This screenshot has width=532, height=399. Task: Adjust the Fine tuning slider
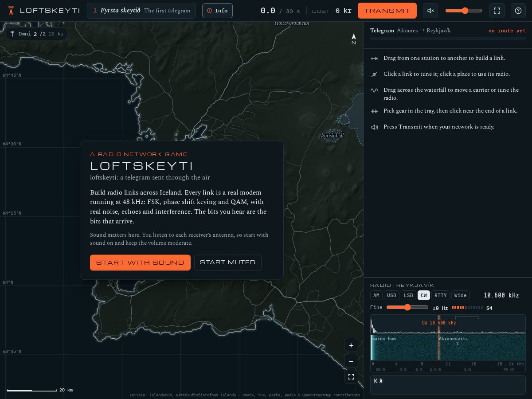click(x=407, y=307)
